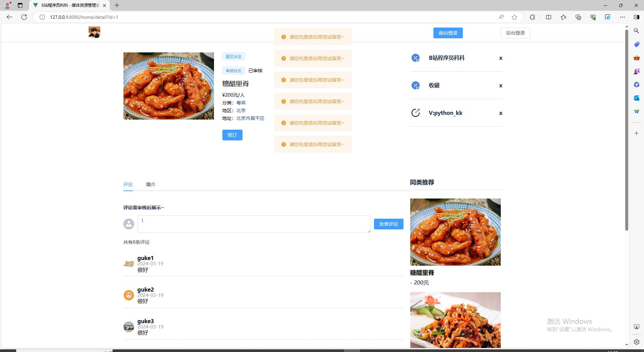Open read aloud icon in address bar
The image size is (644, 352).
coord(501,17)
